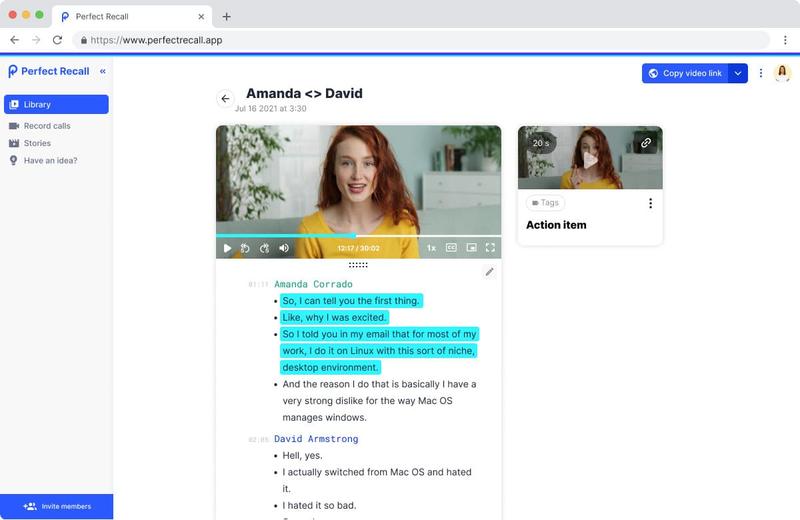Enter fullscreen video mode
The image size is (800, 520).
(490, 247)
